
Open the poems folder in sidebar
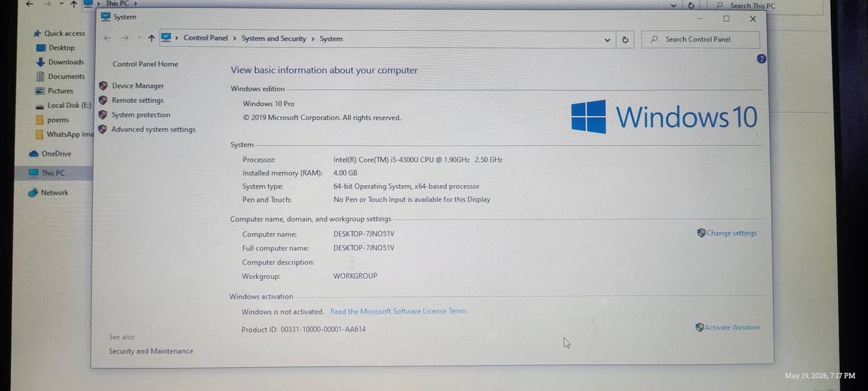click(x=58, y=120)
